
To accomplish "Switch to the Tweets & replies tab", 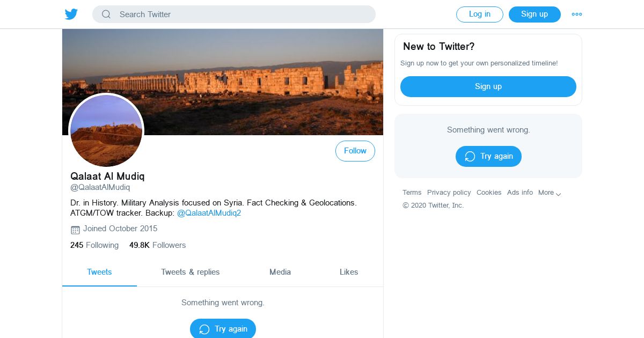I will point(191,272).
